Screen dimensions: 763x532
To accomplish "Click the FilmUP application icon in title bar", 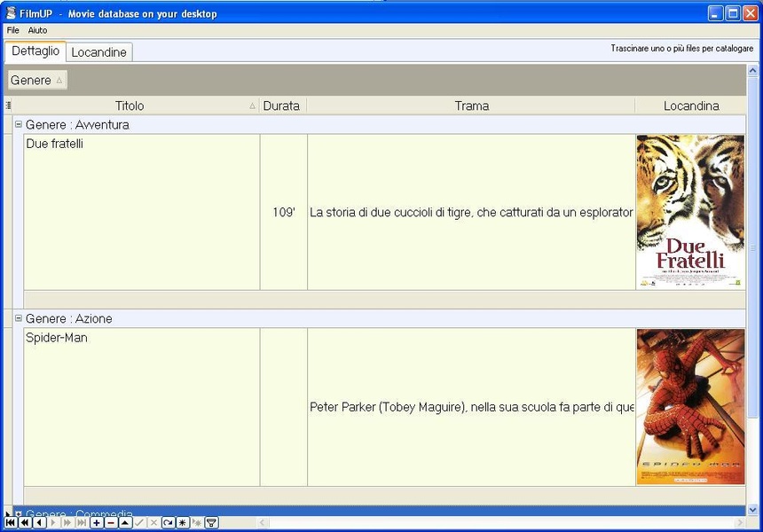I will click(11, 13).
